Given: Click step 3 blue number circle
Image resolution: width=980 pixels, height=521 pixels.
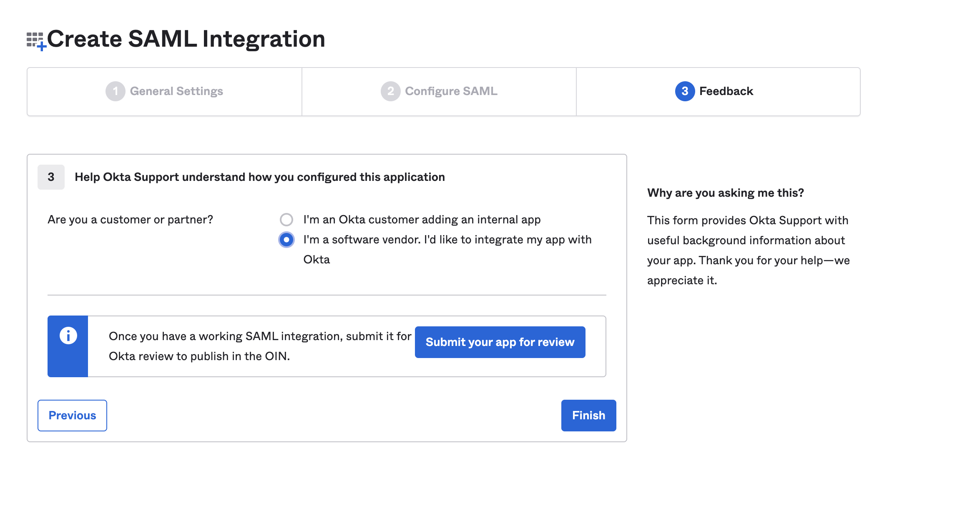Looking at the screenshot, I should (x=685, y=91).
